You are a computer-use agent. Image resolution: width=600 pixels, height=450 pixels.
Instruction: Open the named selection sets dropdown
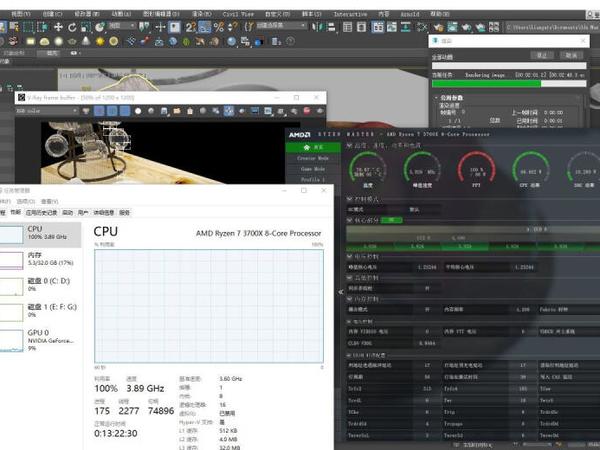[281, 26]
